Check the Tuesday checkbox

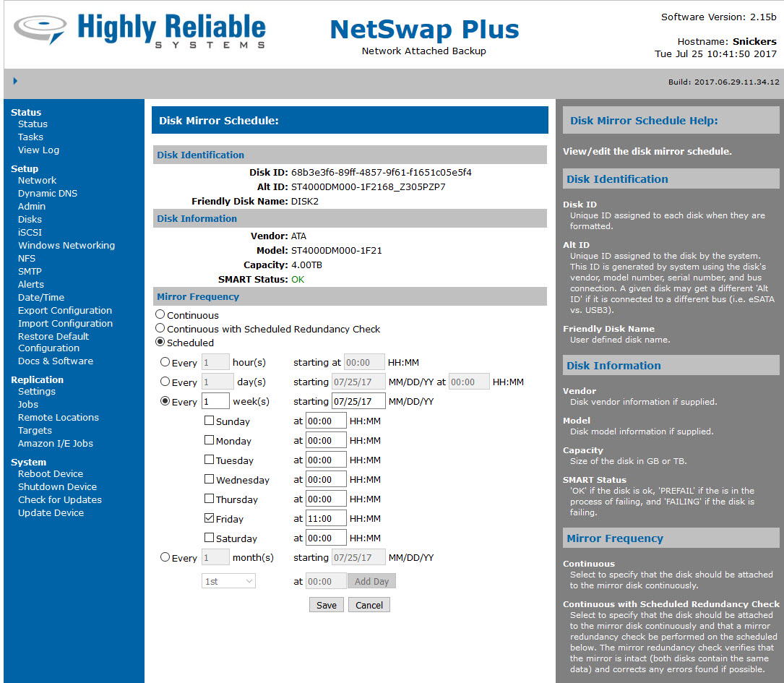point(209,460)
